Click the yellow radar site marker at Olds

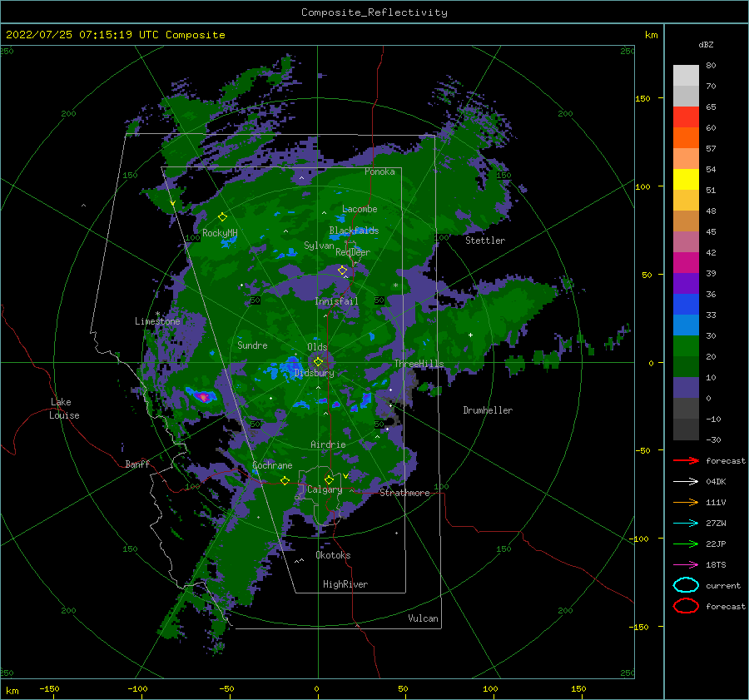point(318,362)
